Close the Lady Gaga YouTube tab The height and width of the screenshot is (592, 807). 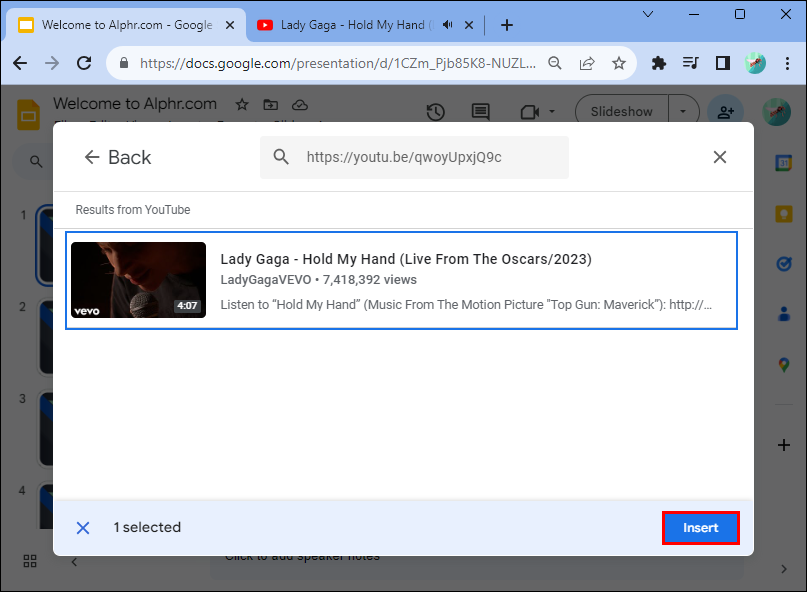tap(469, 25)
